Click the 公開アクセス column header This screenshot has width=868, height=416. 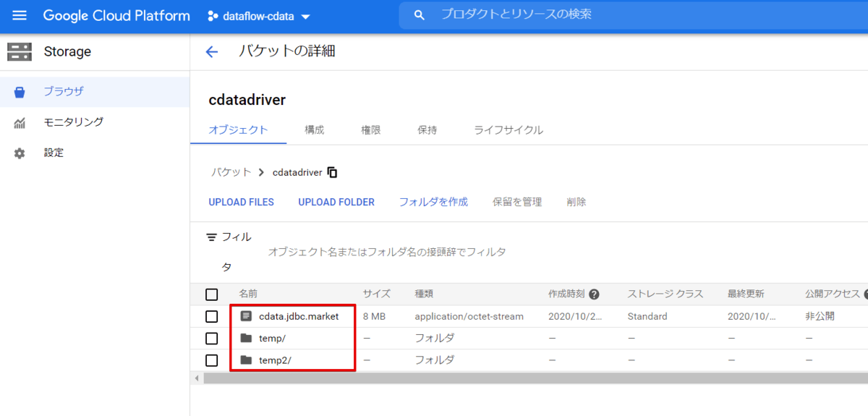click(x=833, y=294)
